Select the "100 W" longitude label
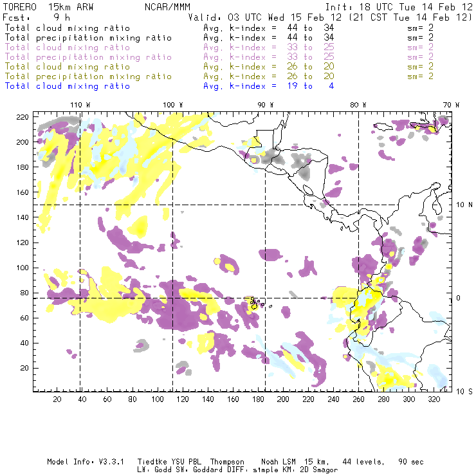 tap(173, 105)
